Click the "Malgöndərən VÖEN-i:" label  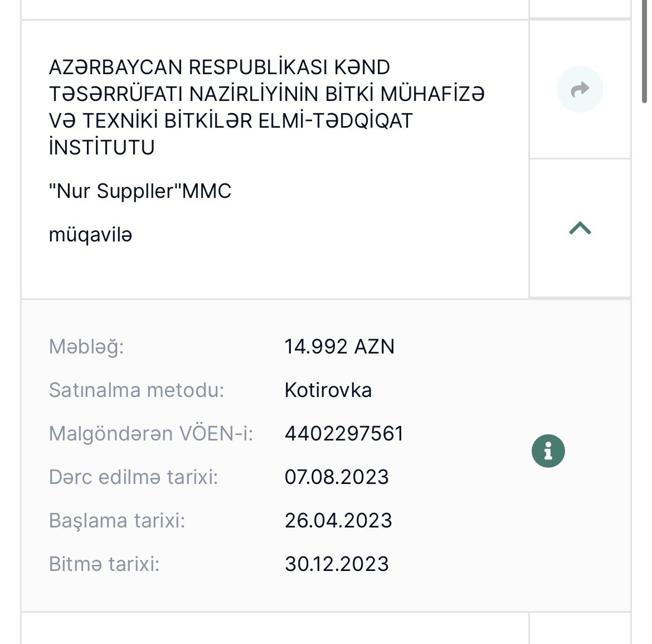click(151, 434)
